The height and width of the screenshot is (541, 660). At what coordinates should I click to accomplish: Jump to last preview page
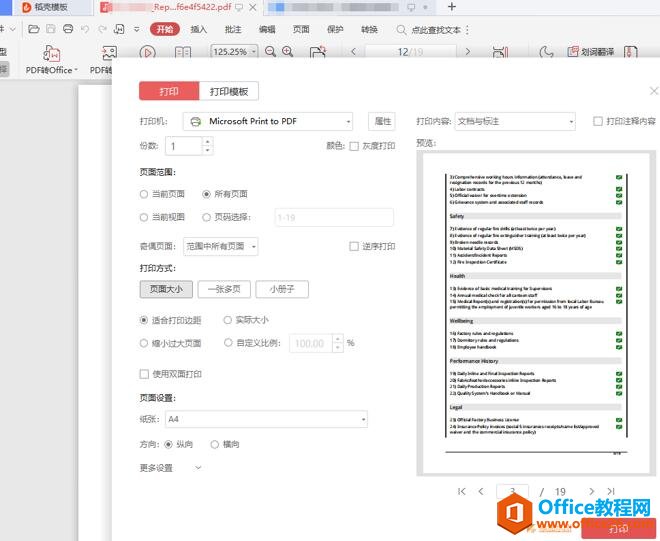[611, 491]
